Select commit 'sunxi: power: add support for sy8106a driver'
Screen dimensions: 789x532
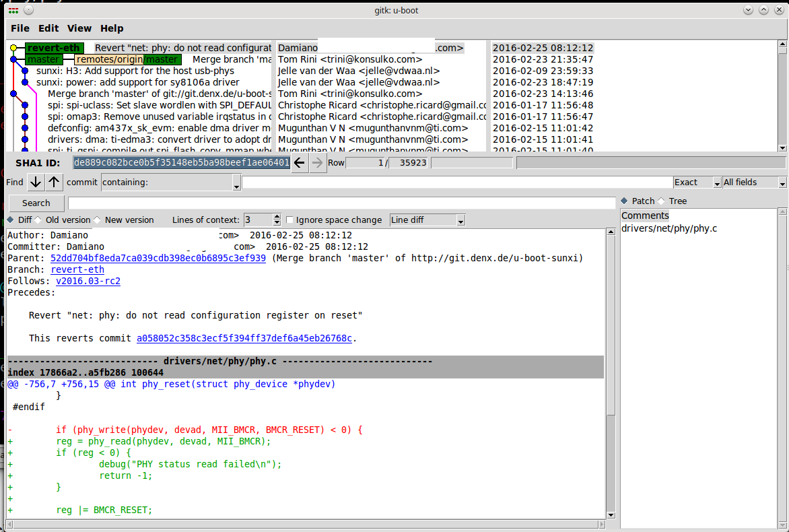138,83
